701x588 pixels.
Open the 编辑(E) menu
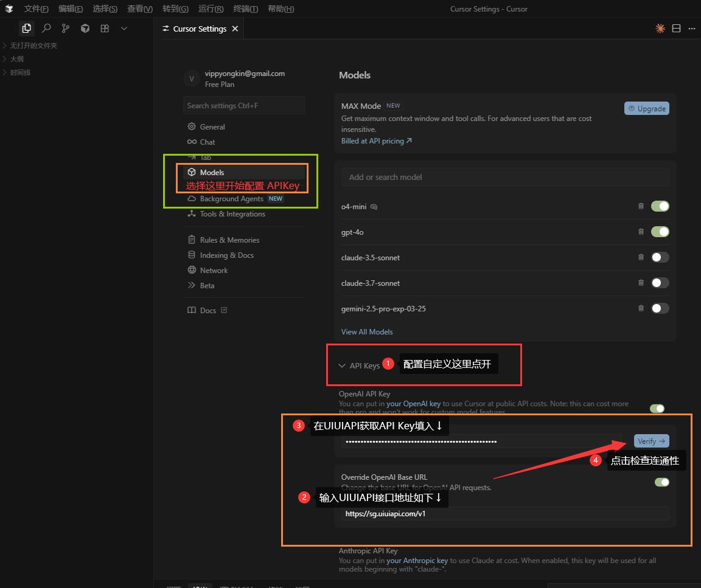(x=71, y=9)
